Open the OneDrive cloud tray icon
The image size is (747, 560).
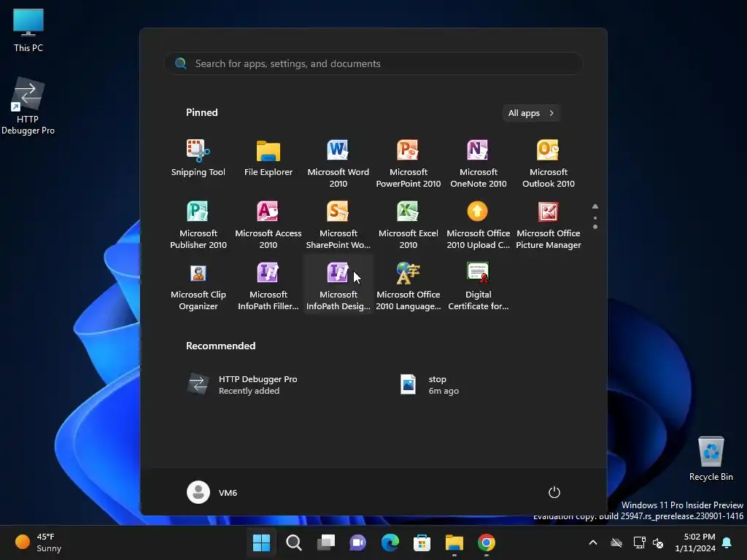pos(616,542)
